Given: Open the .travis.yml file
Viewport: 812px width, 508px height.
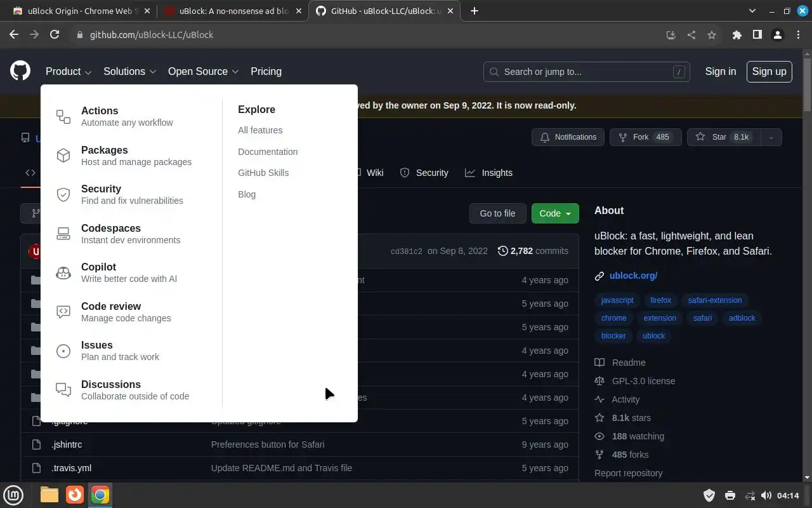Looking at the screenshot, I should 71,468.
